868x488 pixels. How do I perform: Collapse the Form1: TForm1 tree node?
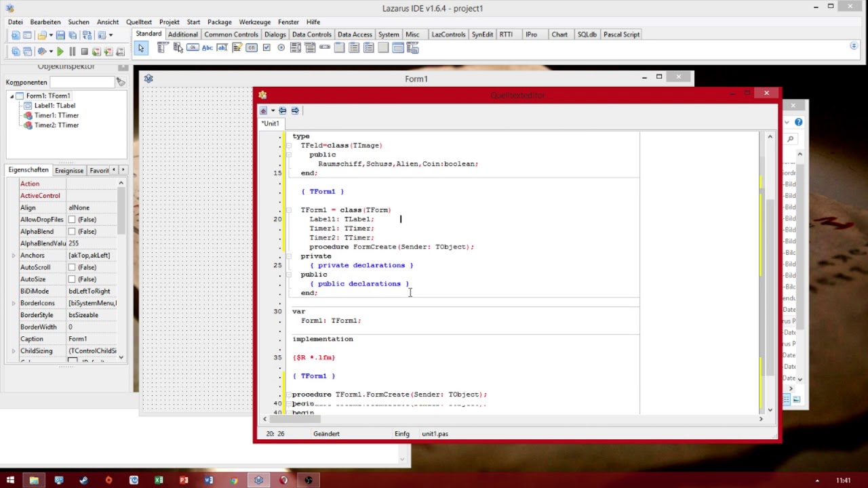pyautogui.click(x=12, y=96)
